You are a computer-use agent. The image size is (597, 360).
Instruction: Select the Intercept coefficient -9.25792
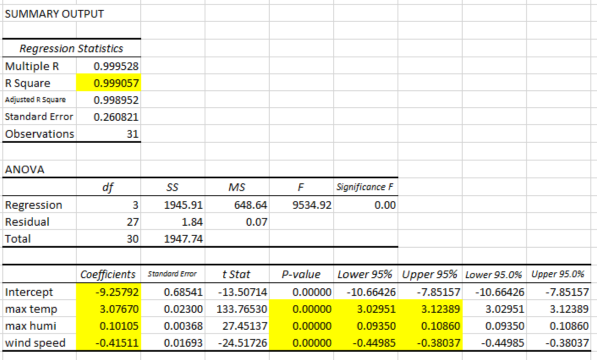click(x=117, y=292)
